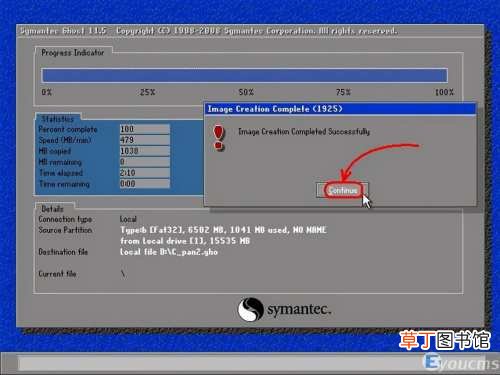Click the Image Creation Completed Successfully message
Viewport: 500px width, 375px height.
pyautogui.click(x=304, y=132)
